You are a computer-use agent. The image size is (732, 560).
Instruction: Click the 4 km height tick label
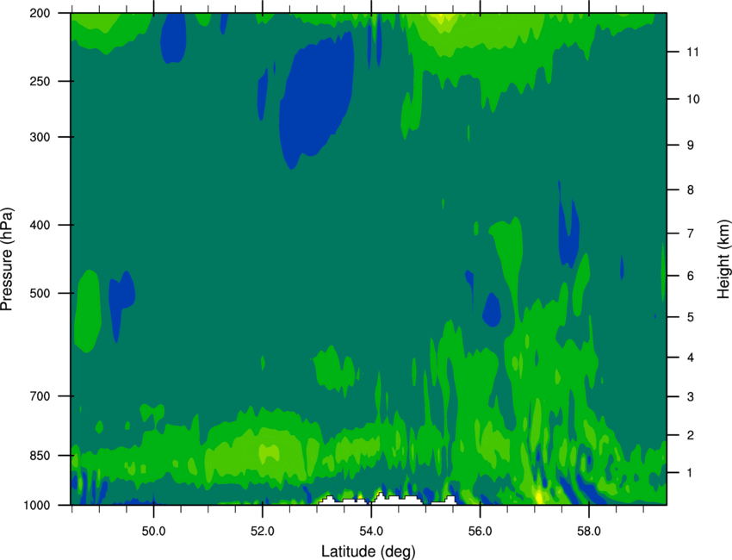pyautogui.click(x=691, y=358)
